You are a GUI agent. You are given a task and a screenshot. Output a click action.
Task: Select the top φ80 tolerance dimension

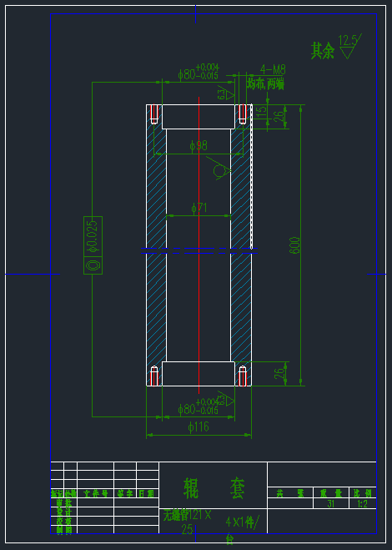(199, 73)
